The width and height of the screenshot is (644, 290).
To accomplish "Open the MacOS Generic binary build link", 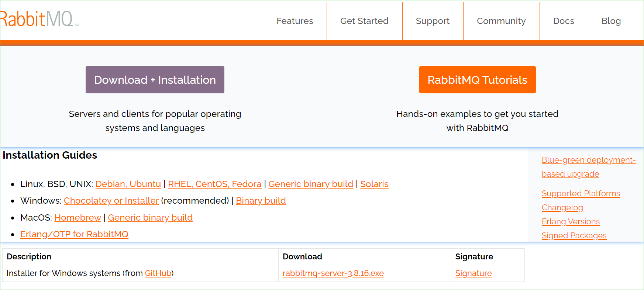I will coord(150,217).
